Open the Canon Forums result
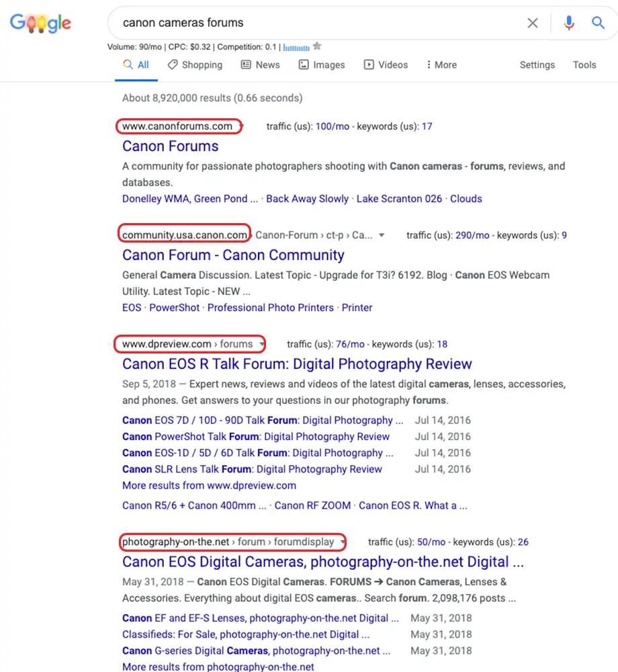618x672 pixels. pos(170,146)
